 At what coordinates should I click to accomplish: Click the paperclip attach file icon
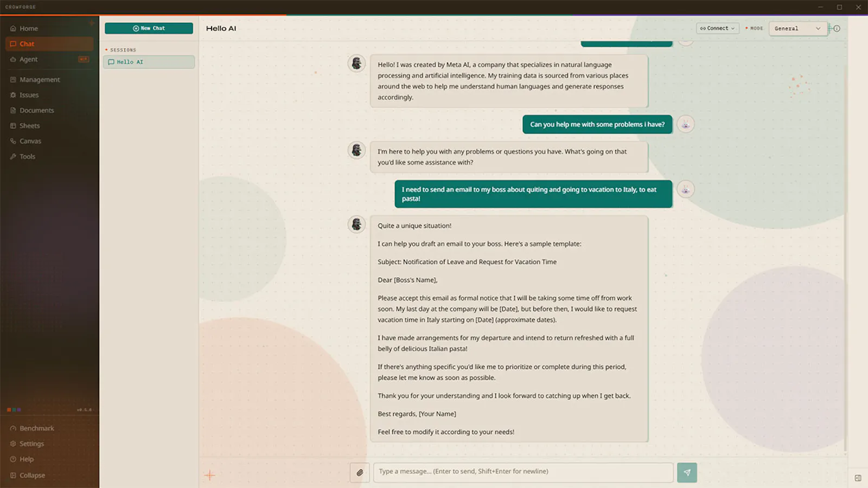[x=360, y=472]
